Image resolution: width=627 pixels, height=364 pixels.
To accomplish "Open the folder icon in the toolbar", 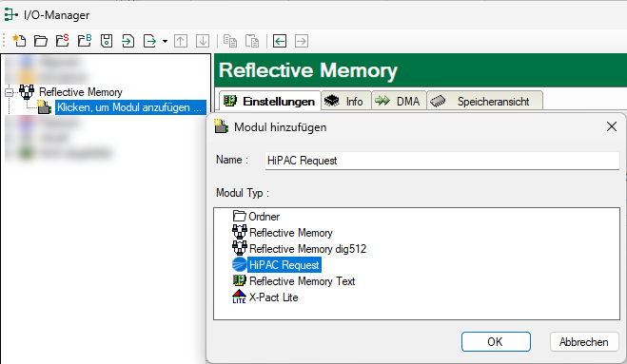I will 40,41.
